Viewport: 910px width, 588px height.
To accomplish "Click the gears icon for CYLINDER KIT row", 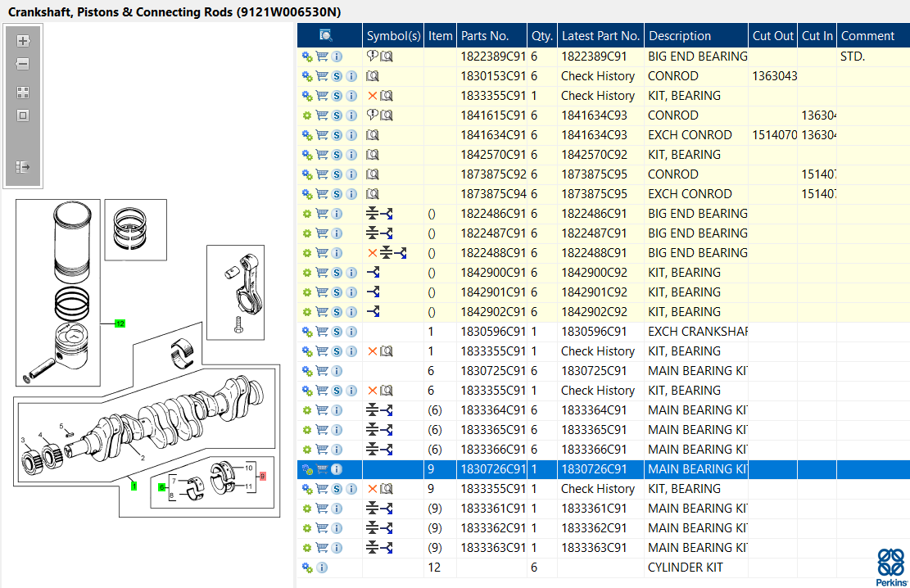I will [307, 568].
